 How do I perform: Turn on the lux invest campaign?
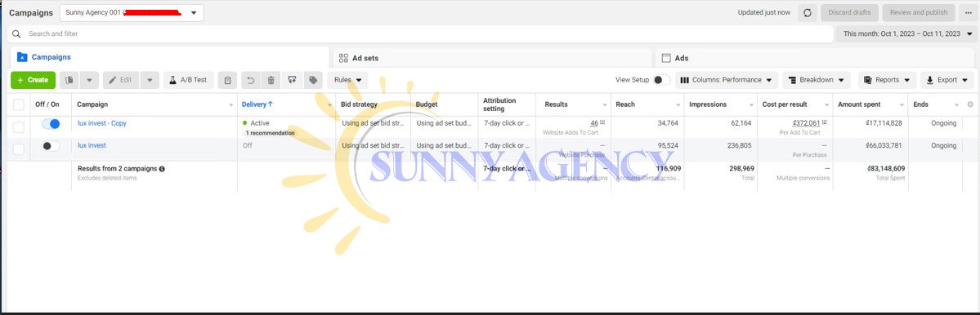(51, 146)
